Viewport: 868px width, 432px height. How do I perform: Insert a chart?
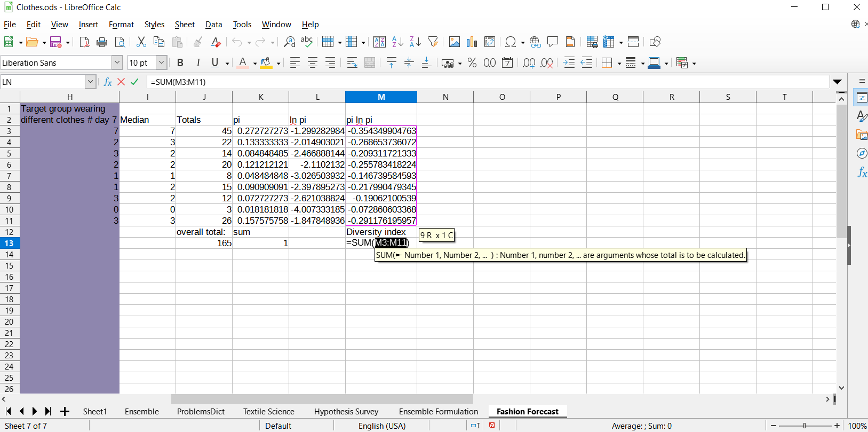[472, 42]
